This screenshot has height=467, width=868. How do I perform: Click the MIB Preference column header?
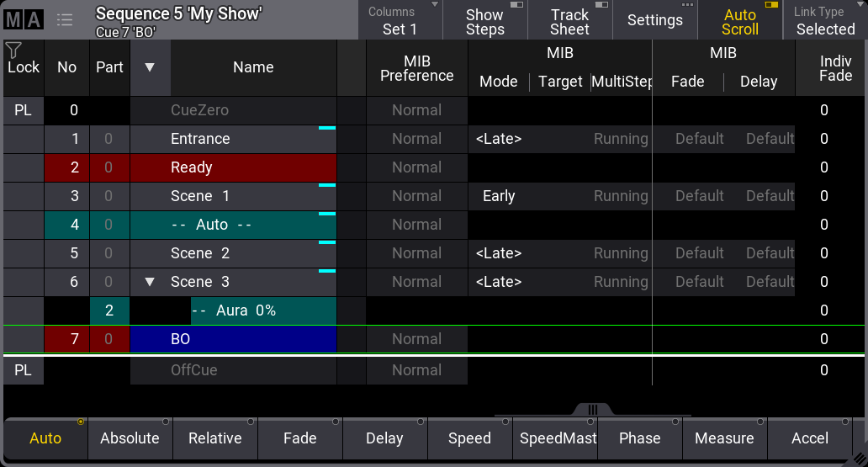pyautogui.click(x=416, y=67)
